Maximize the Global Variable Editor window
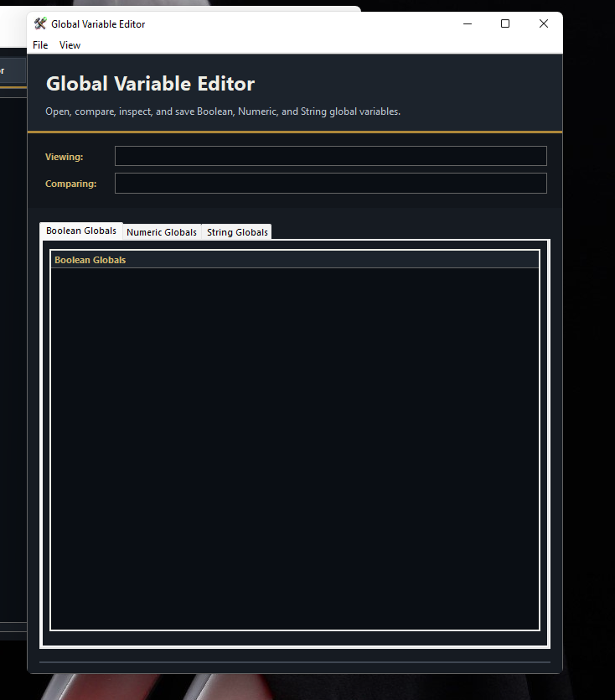This screenshot has width=615, height=700. point(505,23)
